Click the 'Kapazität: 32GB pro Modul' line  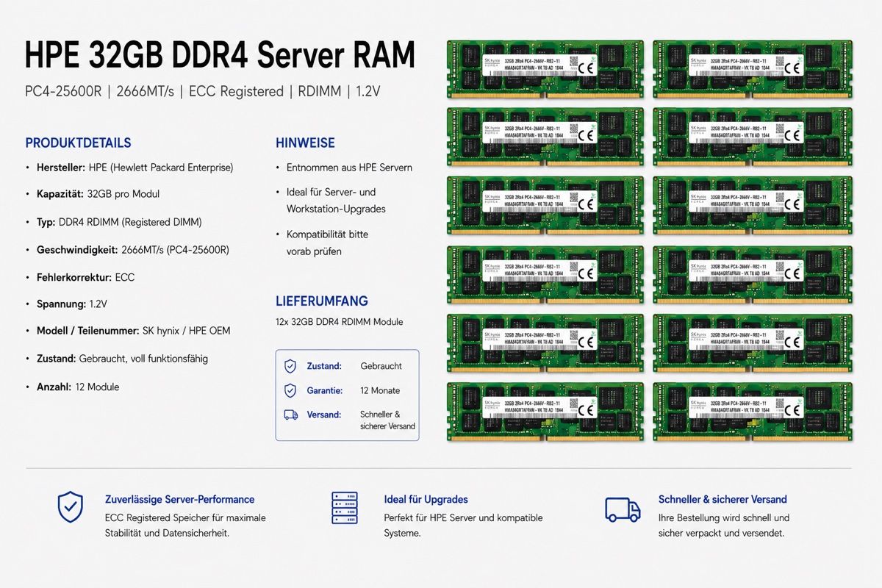coord(98,194)
